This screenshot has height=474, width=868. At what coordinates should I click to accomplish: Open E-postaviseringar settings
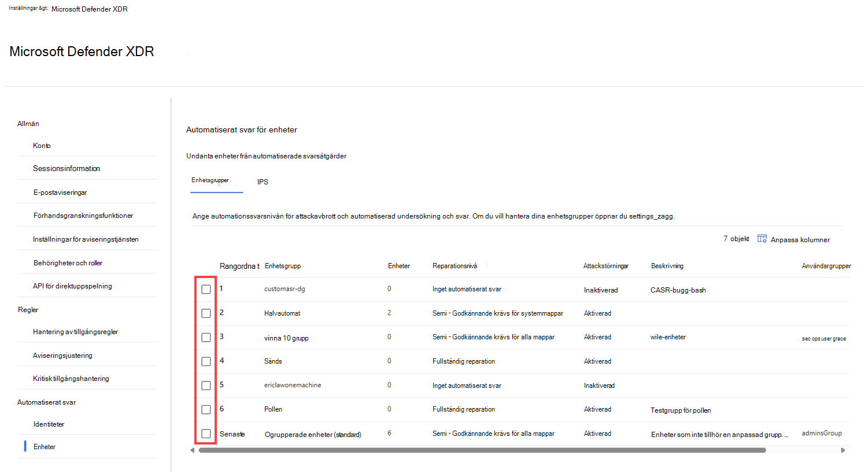[x=60, y=192]
